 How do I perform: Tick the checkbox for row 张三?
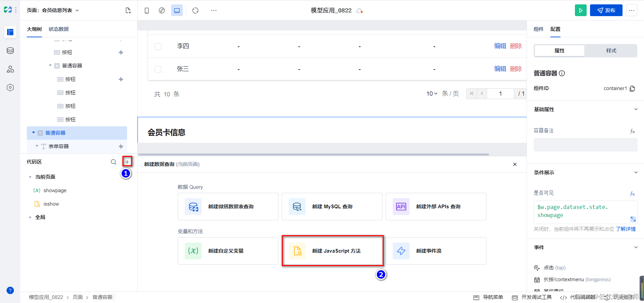(158, 69)
